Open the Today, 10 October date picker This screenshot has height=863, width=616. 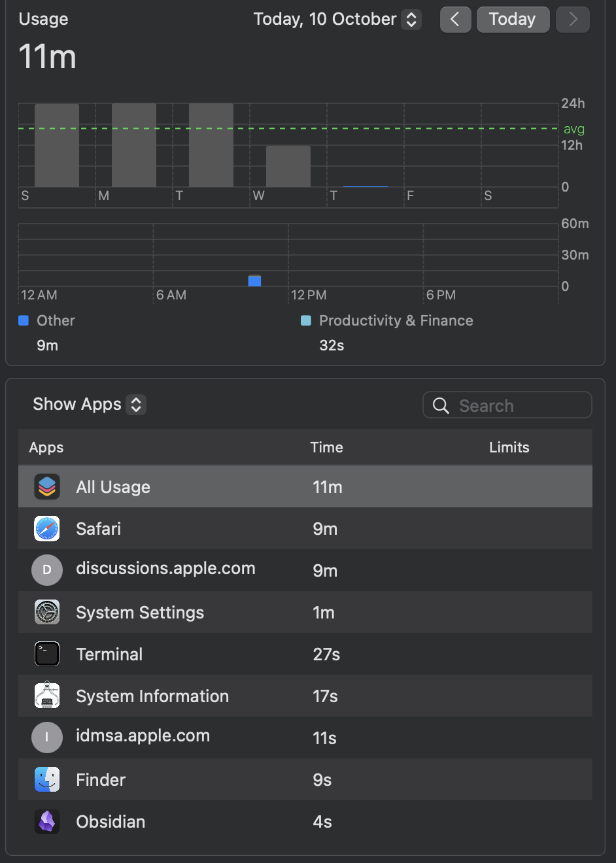[x=337, y=20]
